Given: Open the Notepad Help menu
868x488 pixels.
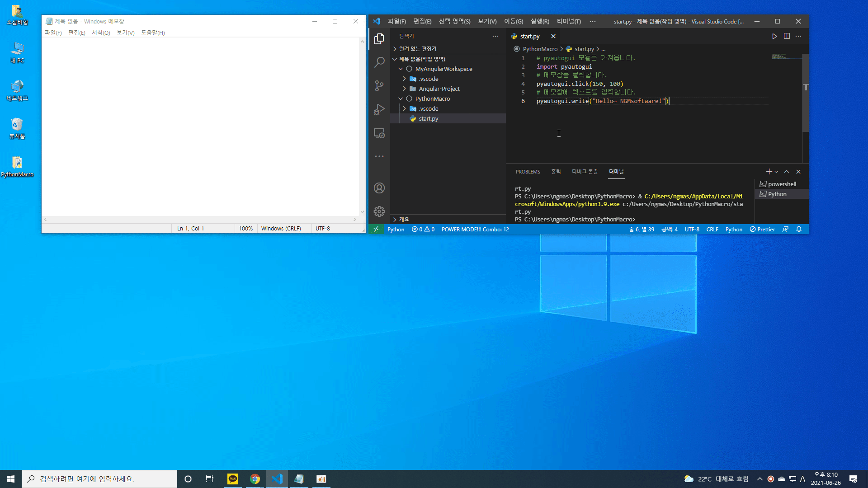Looking at the screenshot, I should (153, 33).
